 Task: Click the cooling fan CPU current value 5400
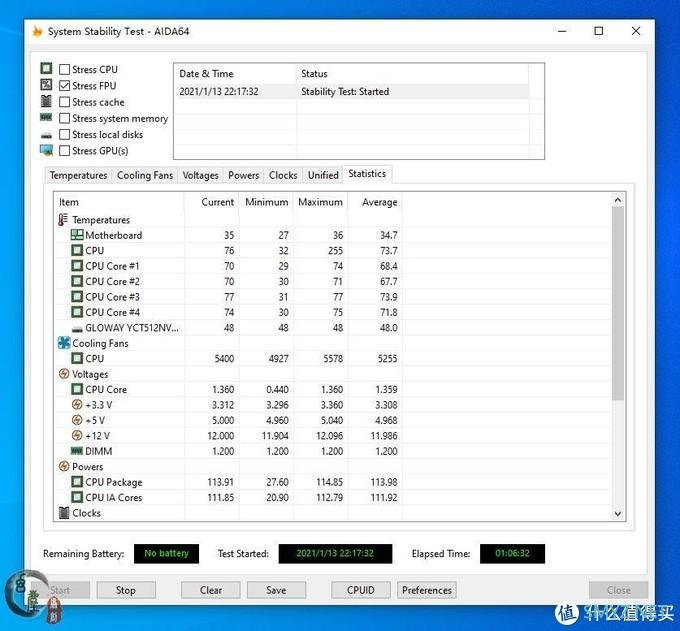224,359
